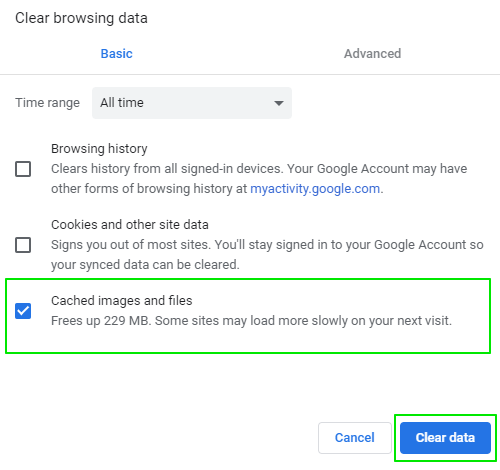This screenshot has height=470, width=500.
Task: Enable the Cookies and other site data checkbox
Action: pyautogui.click(x=23, y=245)
